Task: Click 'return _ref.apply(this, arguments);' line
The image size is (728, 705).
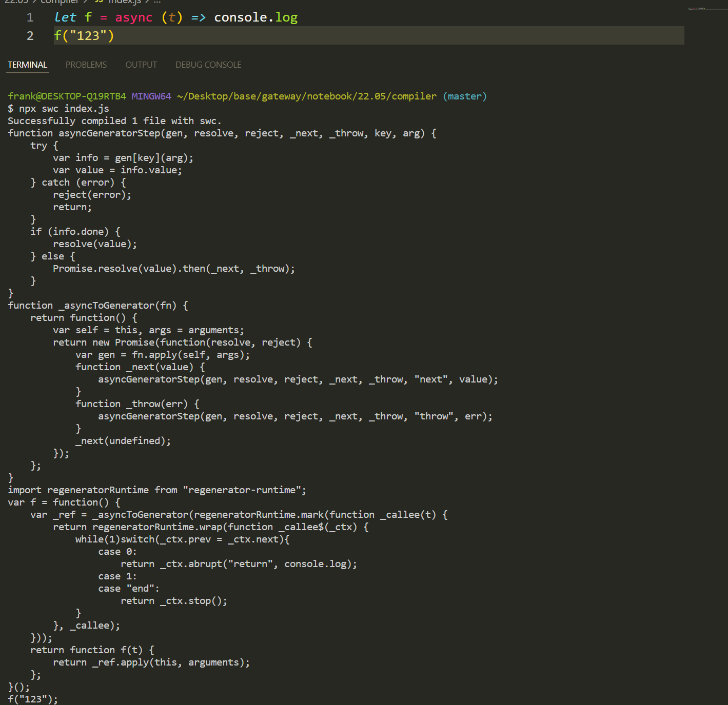Action: (151, 662)
